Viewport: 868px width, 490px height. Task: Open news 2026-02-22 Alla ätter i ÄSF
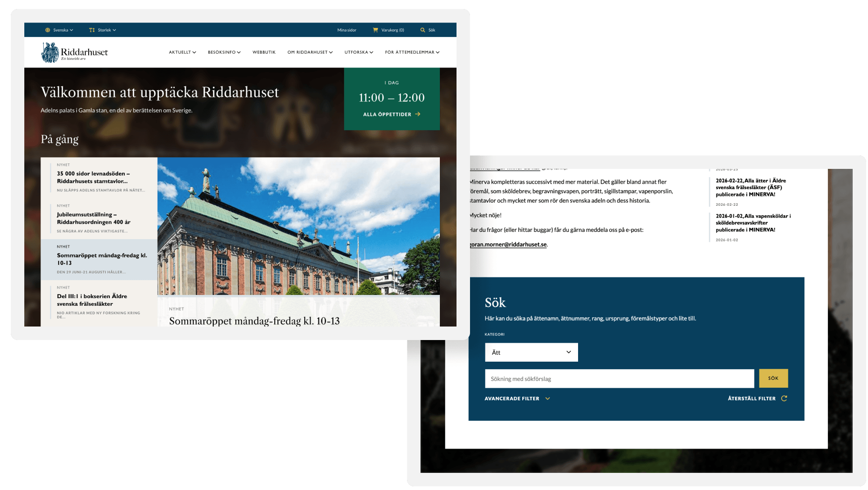pos(751,188)
